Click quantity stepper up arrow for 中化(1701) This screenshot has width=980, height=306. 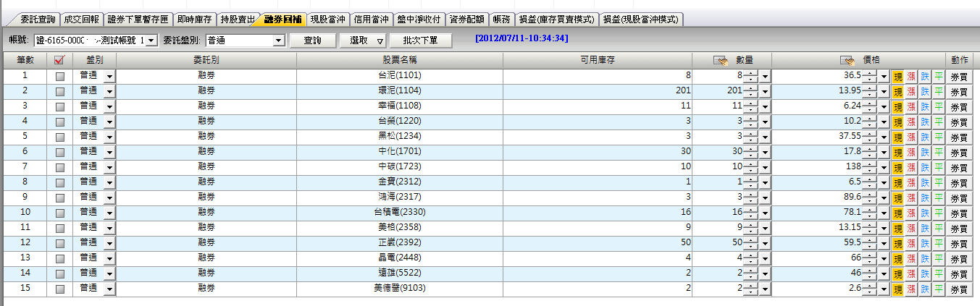point(752,148)
